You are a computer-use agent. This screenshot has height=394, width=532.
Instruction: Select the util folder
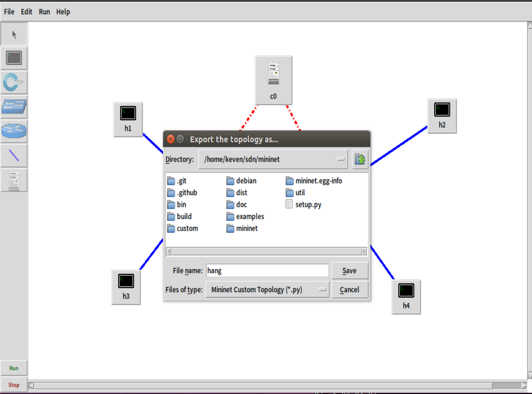pyautogui.click(x=295, y=192)
